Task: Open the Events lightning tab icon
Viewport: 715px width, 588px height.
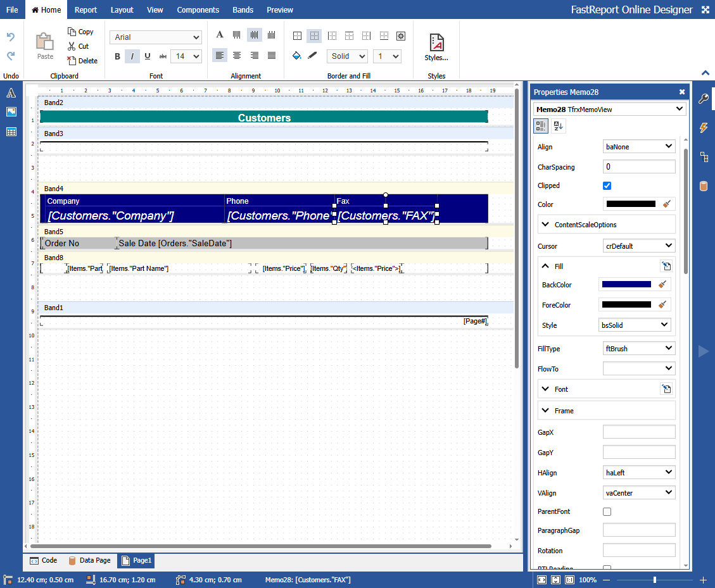Action: (703, 128)
